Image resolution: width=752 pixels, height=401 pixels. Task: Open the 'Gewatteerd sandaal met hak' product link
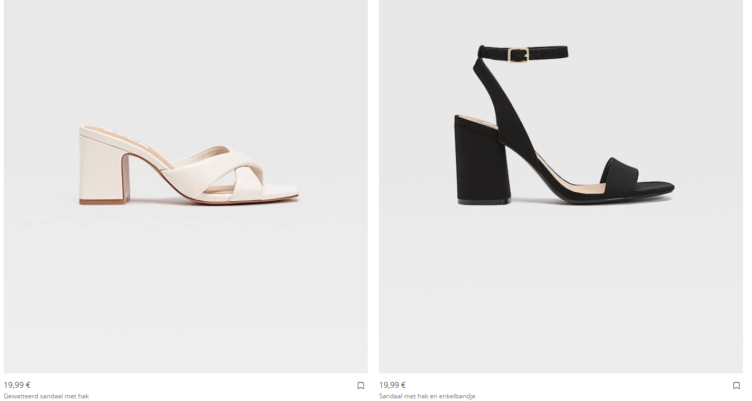click(46, 396)
